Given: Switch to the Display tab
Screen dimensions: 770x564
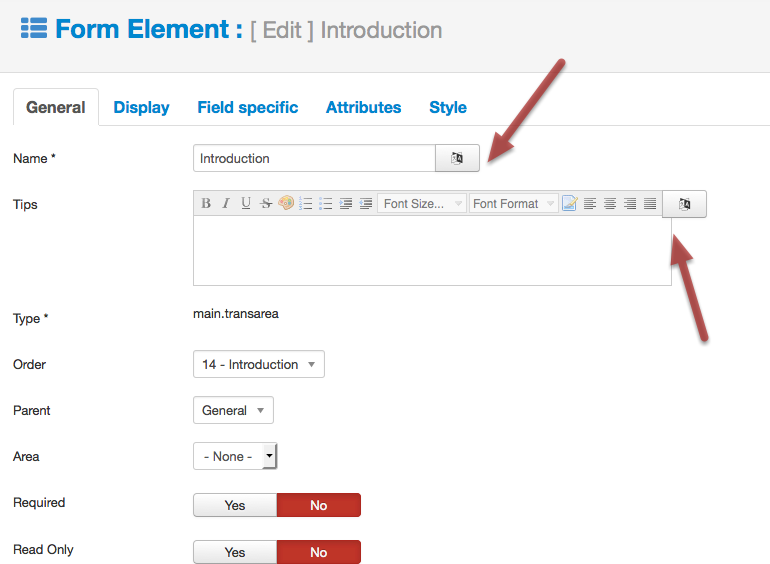Looking at the screenshot, I should pos(141,107).
